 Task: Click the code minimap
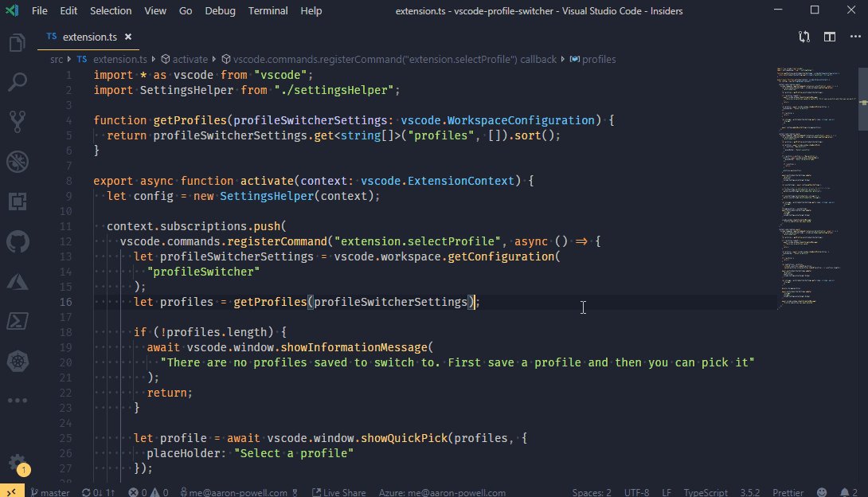point(816,188)
